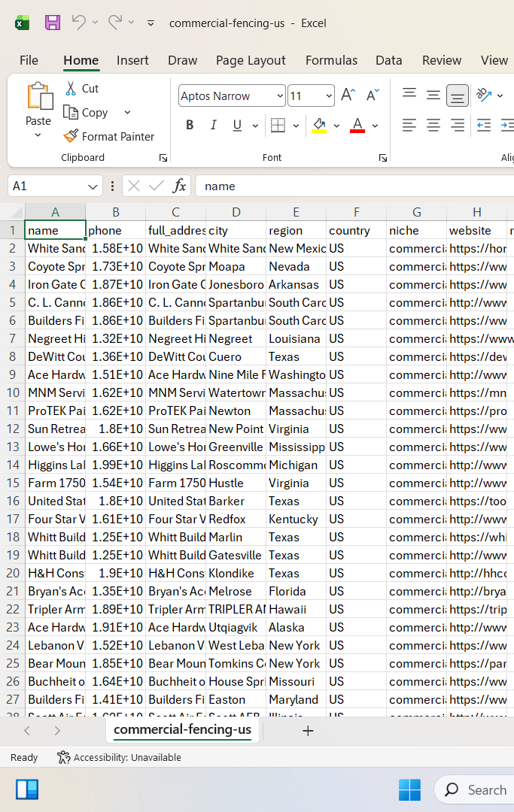Bottom align cell contents

coord(458,95)
